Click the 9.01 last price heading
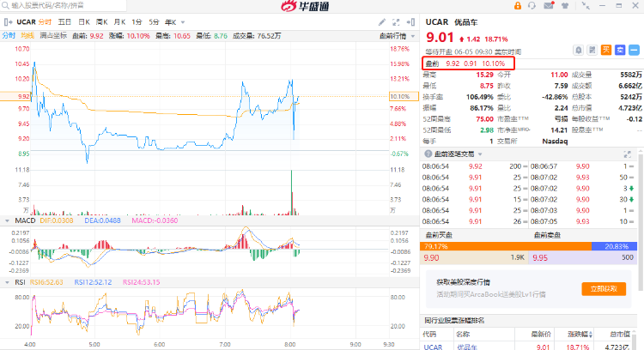644x350 pixels. click(440, 38)
